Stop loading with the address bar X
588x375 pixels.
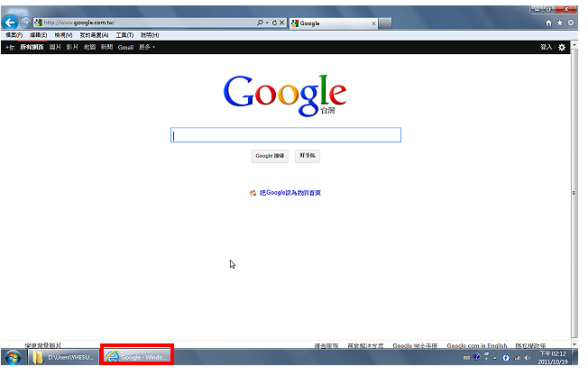(x=281, y=23)
